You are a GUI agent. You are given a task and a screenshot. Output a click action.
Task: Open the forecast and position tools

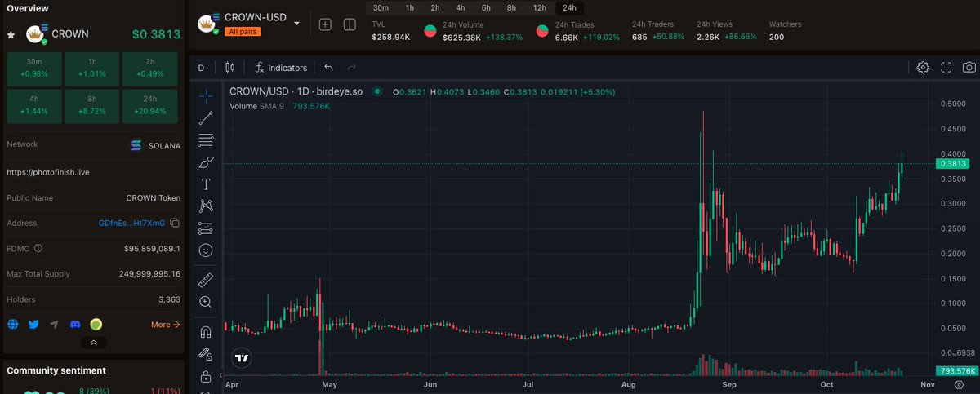[206, 228]
